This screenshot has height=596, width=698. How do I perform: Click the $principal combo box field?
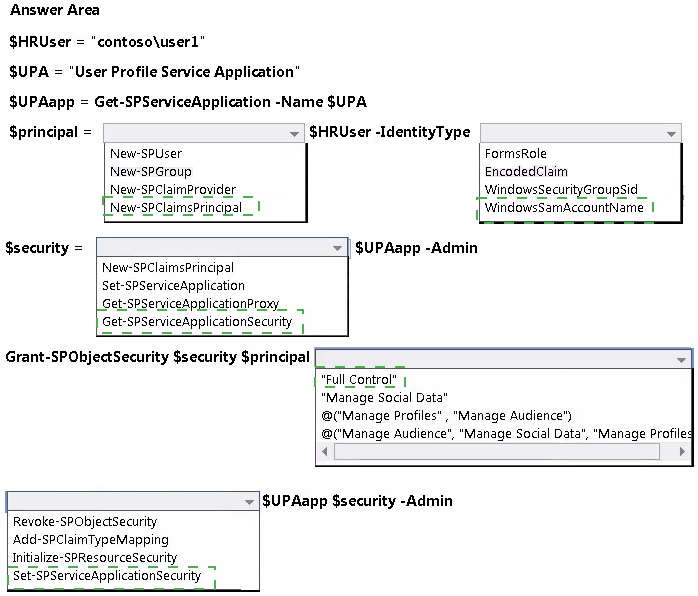[204, 134]
